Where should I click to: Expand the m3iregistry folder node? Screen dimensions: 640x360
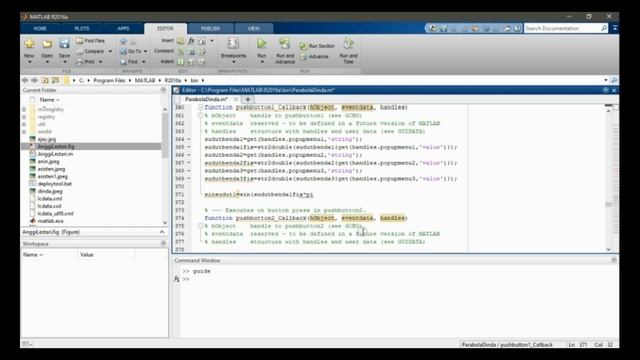click(x=24, y=109)
